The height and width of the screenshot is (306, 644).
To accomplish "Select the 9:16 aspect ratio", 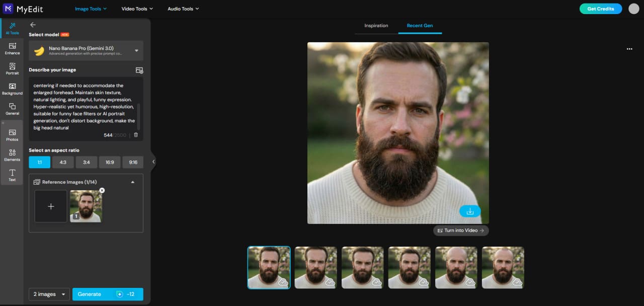I will [x=133, y=162].
